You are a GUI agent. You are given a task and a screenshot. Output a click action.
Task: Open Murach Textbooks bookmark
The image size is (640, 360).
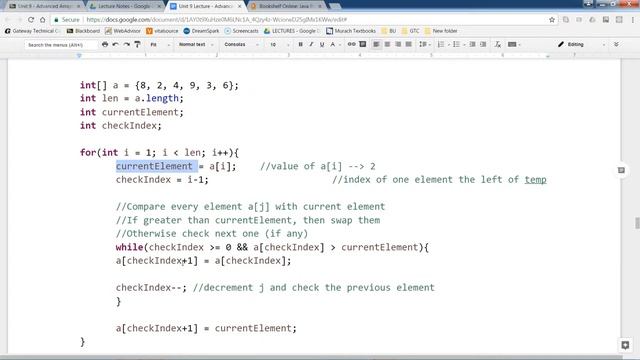351,31
